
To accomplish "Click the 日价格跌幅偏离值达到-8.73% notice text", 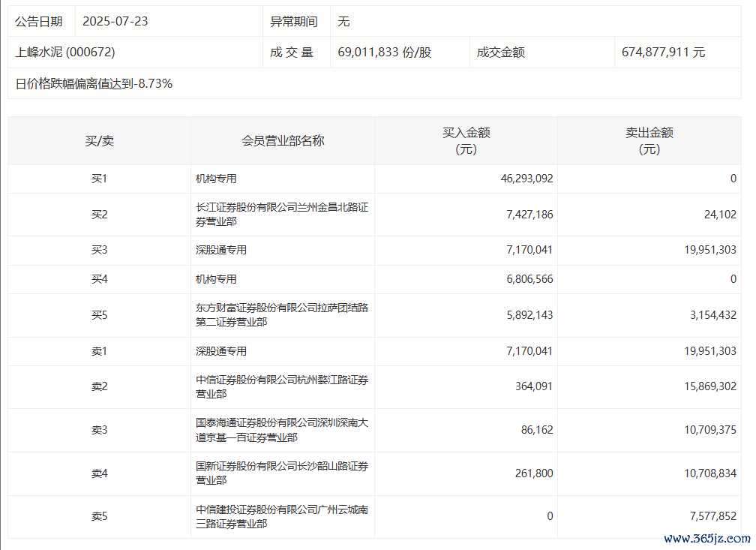I will click(94, 84).
